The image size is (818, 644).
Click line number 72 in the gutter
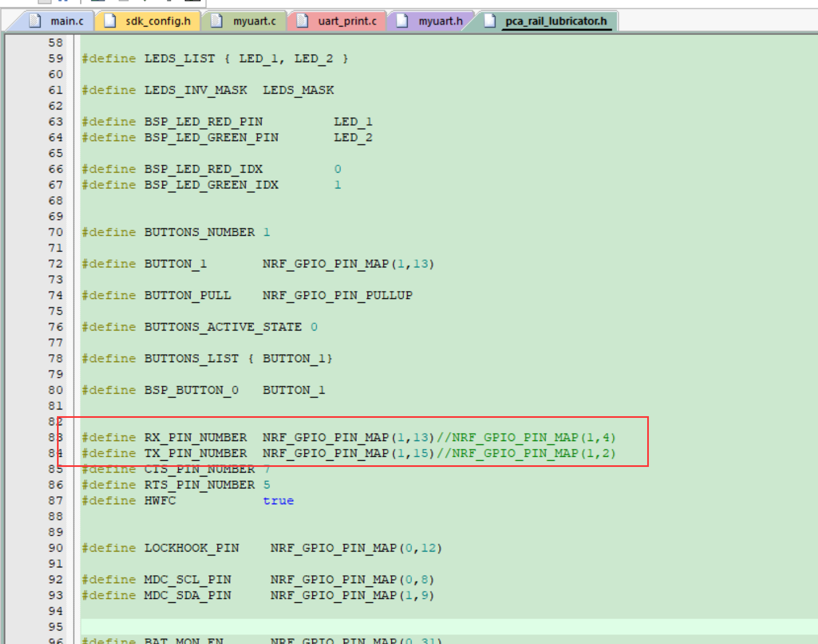point(56,264)
